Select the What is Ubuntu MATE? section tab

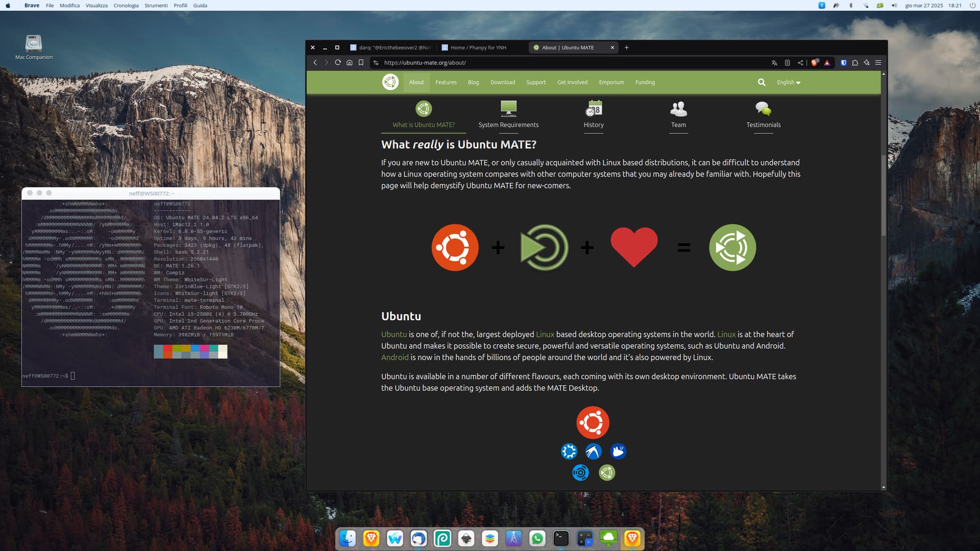424,115
